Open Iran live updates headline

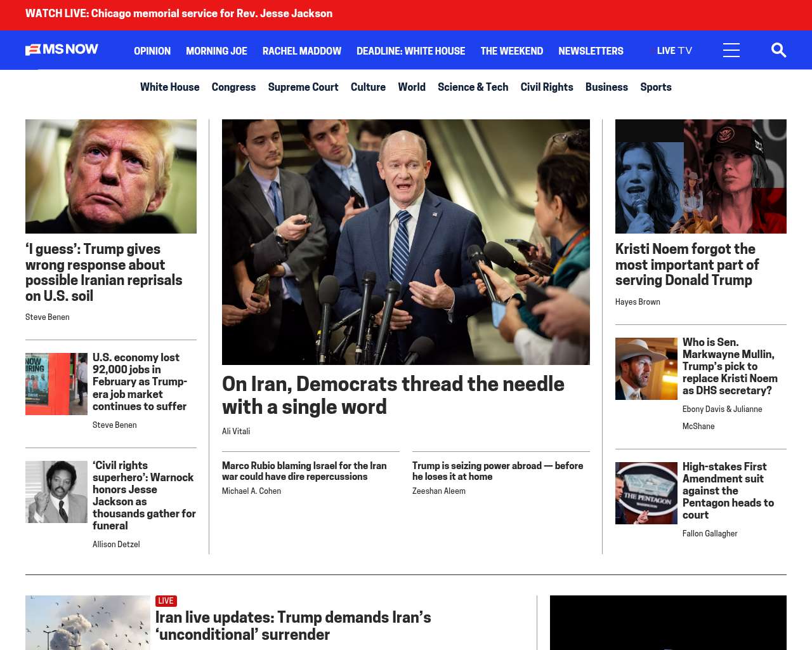[293, 626]
